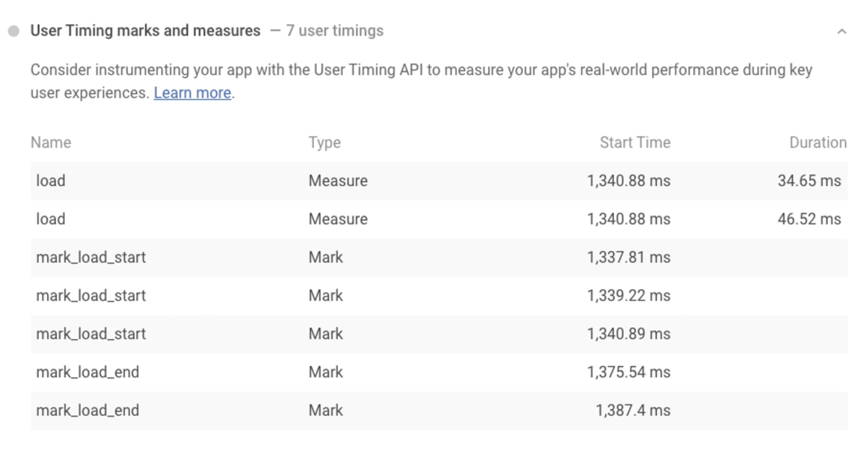
Task: Click the 46.52 ms duration value
Action: 809,219
